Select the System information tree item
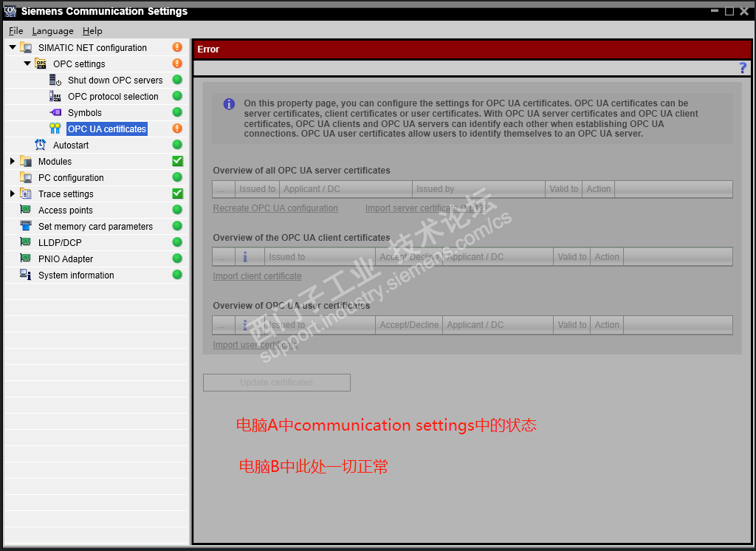The width and height of the screenshot is (756, 551). [x=76, y=275]
